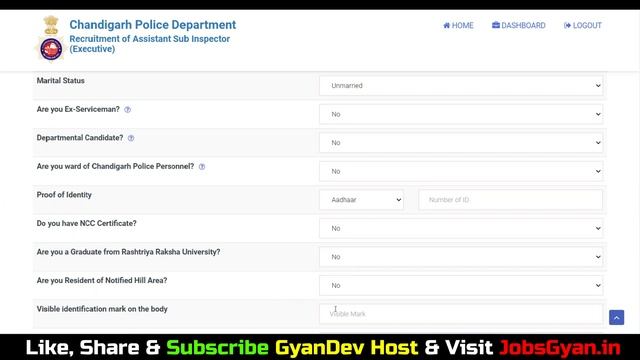Open the Aadhaar proof of identity dropdown
Viewport: 640px width, 360px height.
[361, 200]
